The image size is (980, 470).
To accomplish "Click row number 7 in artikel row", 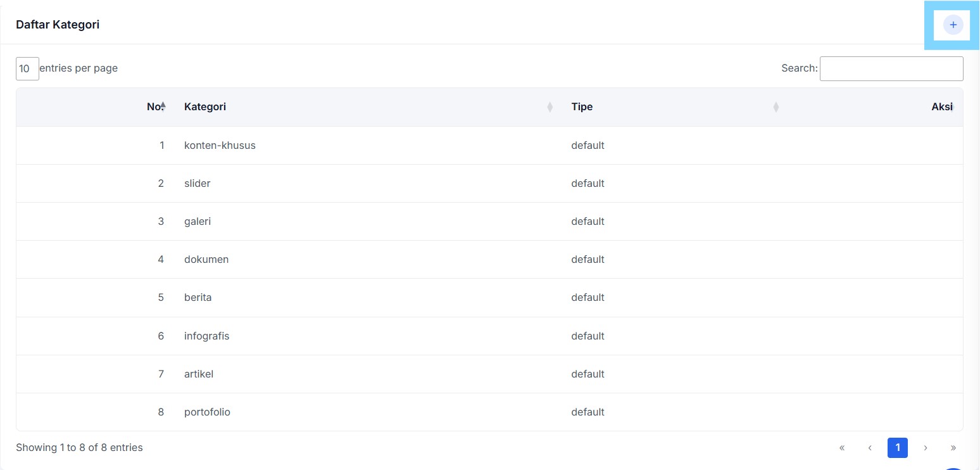I will 161,374.
